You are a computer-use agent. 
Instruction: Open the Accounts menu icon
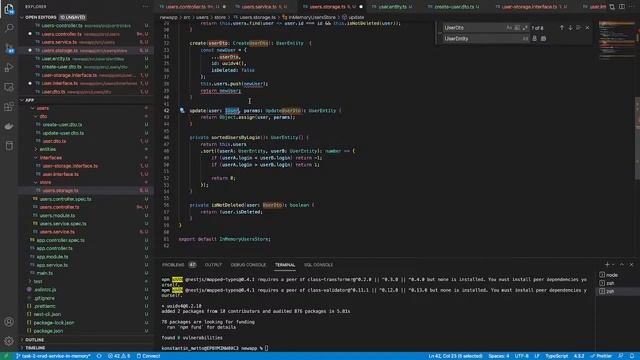pos(9,322)
